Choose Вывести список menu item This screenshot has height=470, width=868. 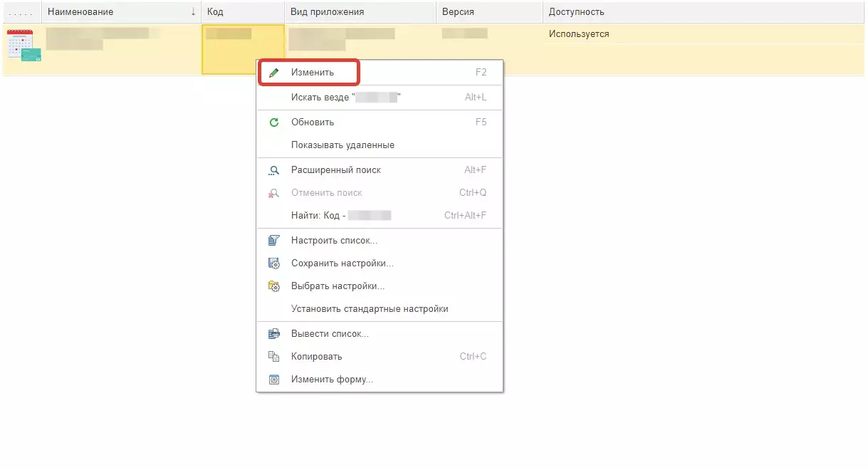(379, 334)
